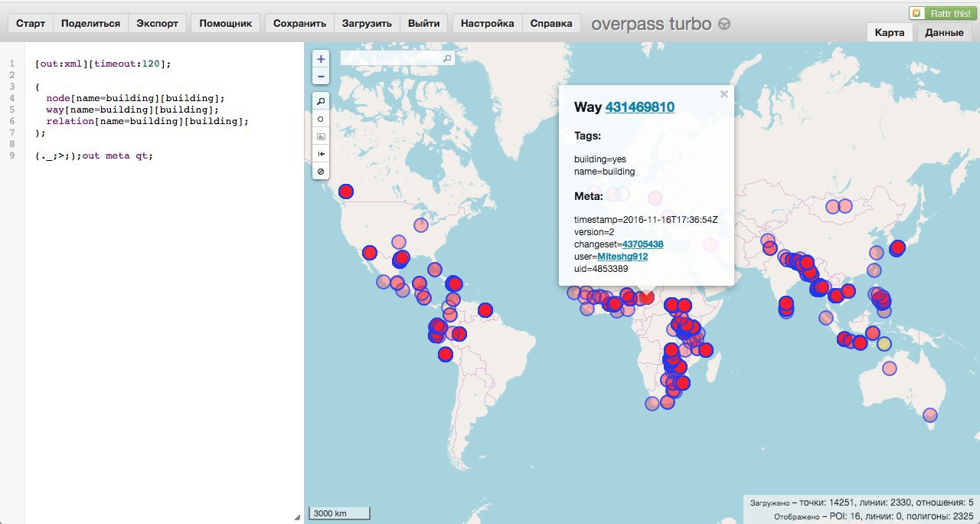Switch to the Данные tab

(944, 33)
